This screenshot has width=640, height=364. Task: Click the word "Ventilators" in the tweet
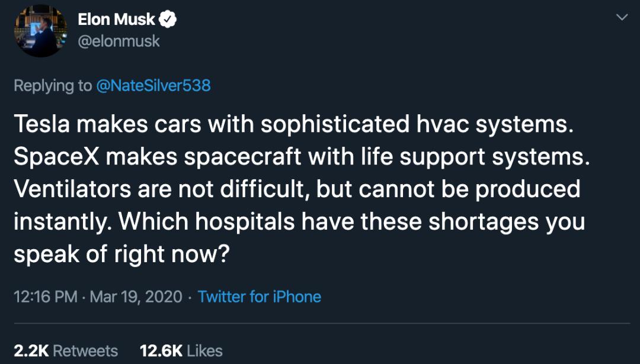[x=72, y=189]
